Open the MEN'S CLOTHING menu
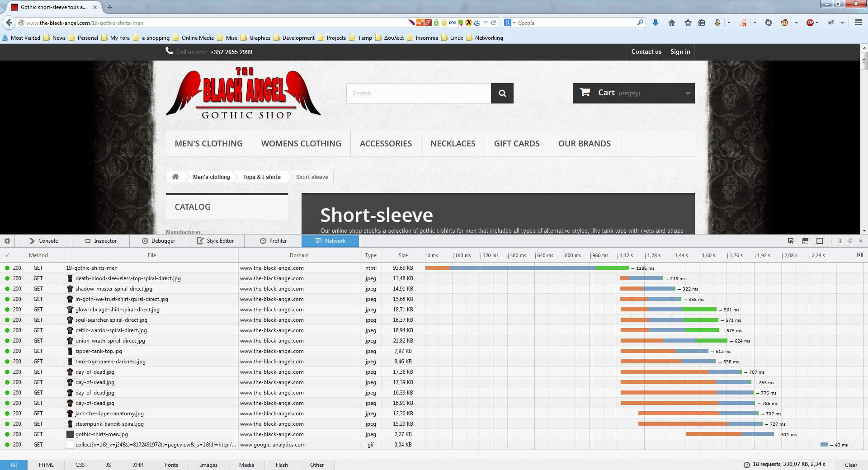 (209, 144)
